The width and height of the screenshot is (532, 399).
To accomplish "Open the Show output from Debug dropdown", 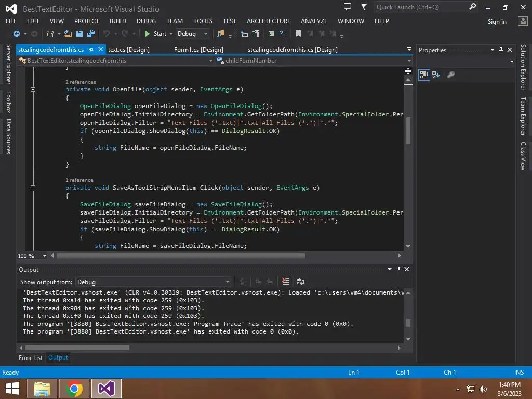I will pos(153,282).
